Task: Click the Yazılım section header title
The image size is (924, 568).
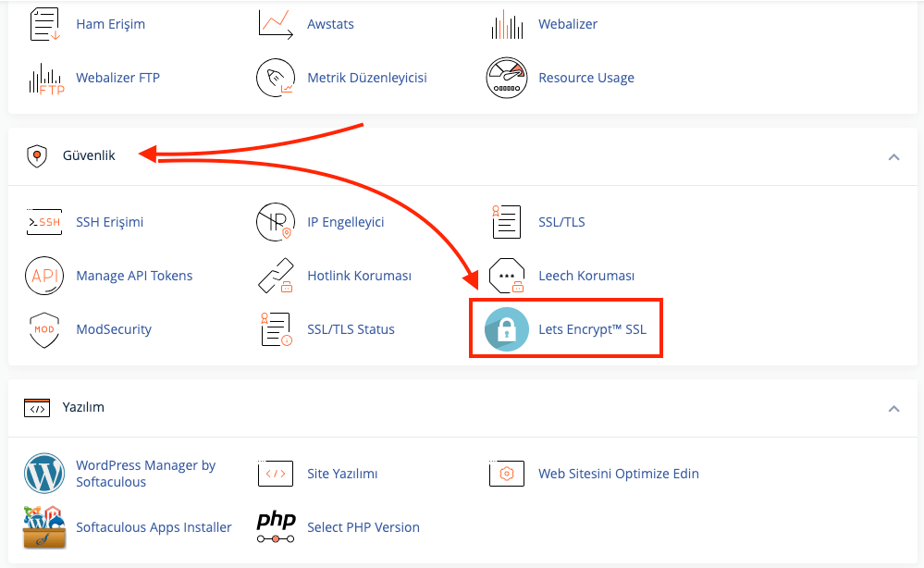Action: tap(83, 407)
